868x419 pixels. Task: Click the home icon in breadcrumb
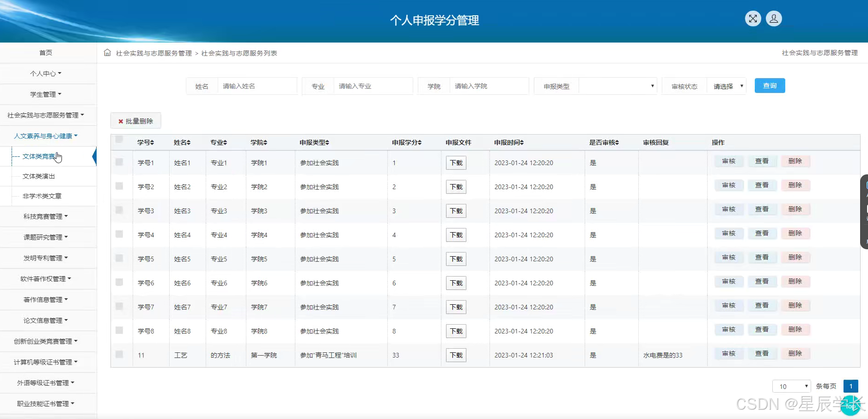[x=107, y=53]
